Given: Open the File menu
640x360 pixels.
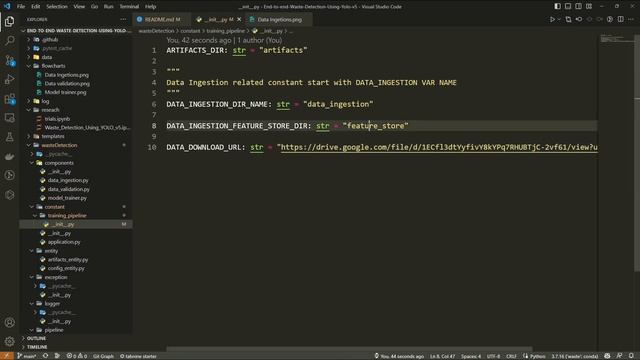Looking at the screenshot, I should coord(21,7).
